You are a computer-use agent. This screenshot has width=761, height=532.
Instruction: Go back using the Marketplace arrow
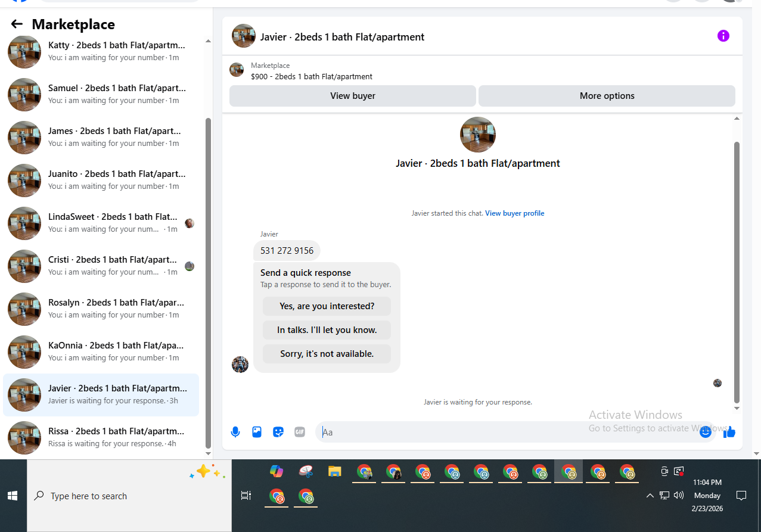point(17,24)
